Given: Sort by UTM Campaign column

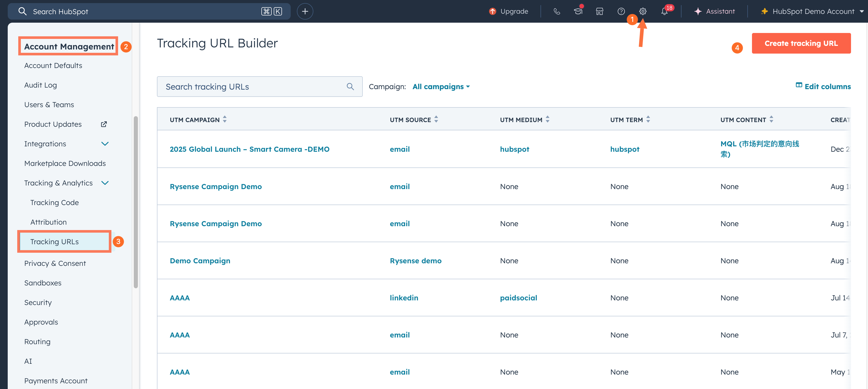Looking at the screenshot, I should pyautogui.click(x=225, y=120).
